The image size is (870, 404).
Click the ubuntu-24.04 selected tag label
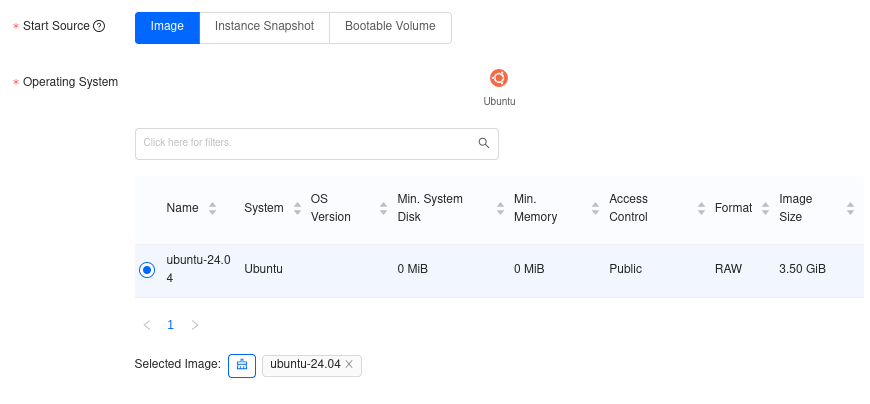[x=305, y=364]
